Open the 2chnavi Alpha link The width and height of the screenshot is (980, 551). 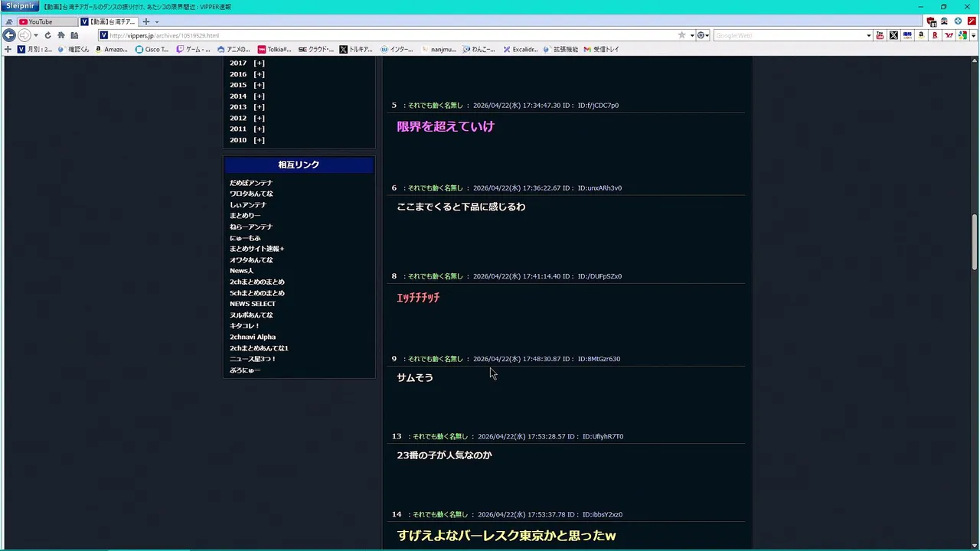tap(253, 337)
